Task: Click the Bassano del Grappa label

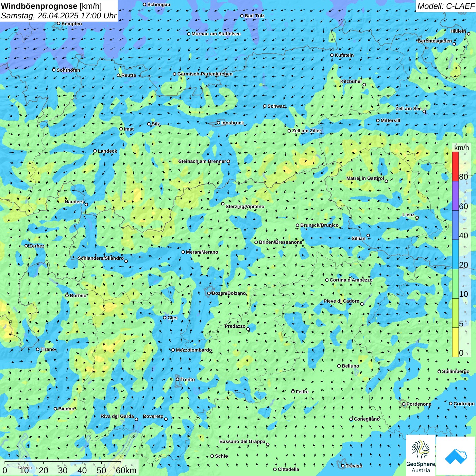Action: click(242, 441)
